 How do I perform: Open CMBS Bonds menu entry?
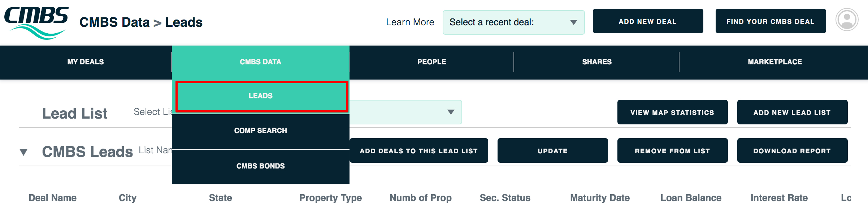click(x=261, y=166)
